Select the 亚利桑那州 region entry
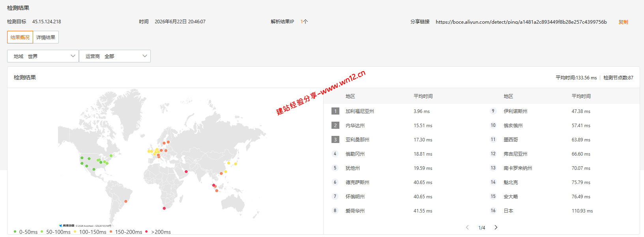The width and height of the screenshot is (644, 237). 358,140
